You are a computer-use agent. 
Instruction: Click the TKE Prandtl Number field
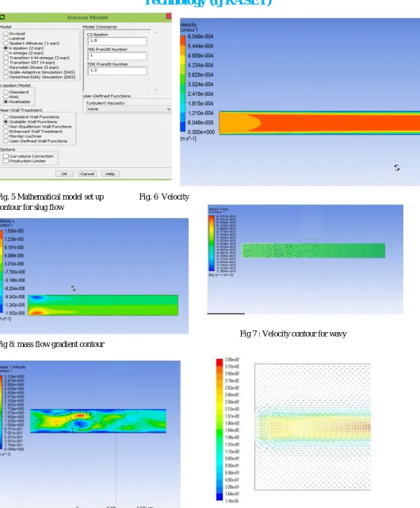[117, 56]
